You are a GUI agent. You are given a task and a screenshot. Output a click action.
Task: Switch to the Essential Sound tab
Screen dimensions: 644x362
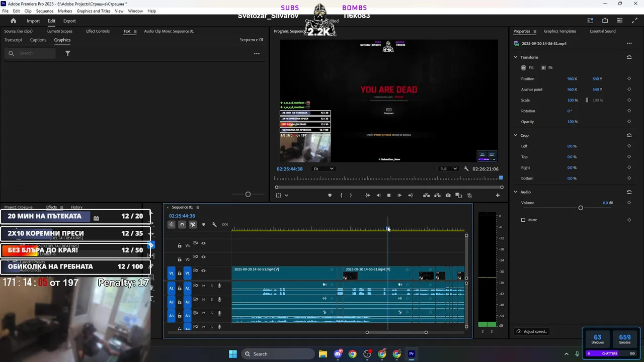click(x=603, y=31)
